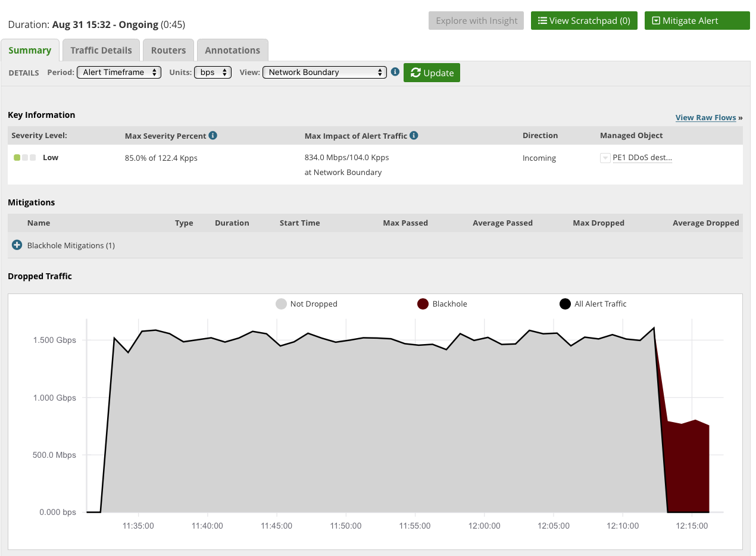Click the Mitigate Alert button

[x=696, y=21]
